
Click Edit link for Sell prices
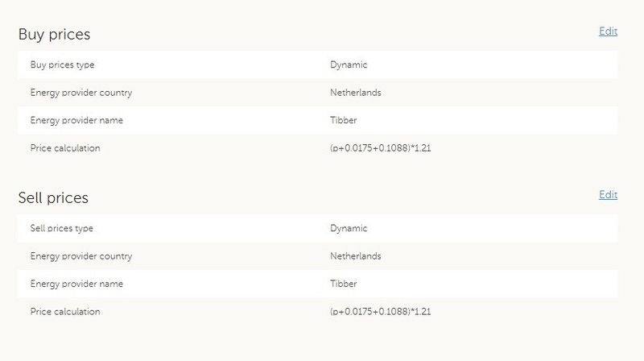[608, 195]
